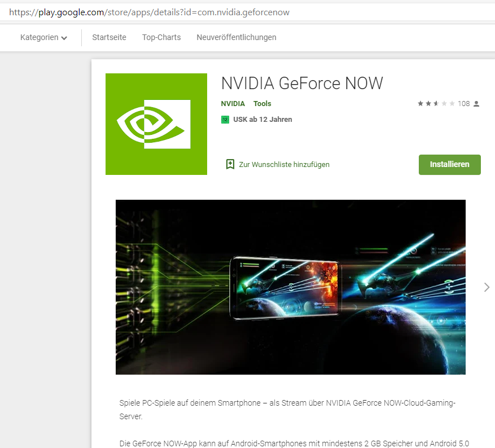Open the Startseite tab

click(109, 37)
